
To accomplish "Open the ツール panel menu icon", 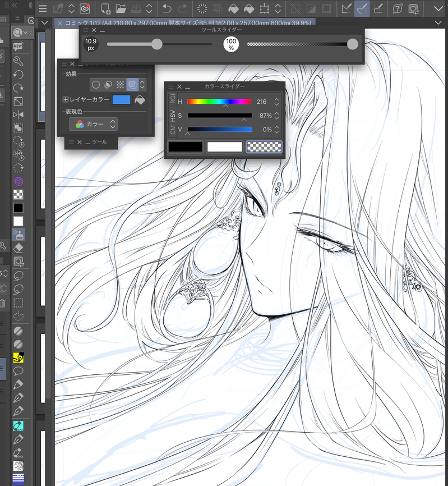I will 71,143.
